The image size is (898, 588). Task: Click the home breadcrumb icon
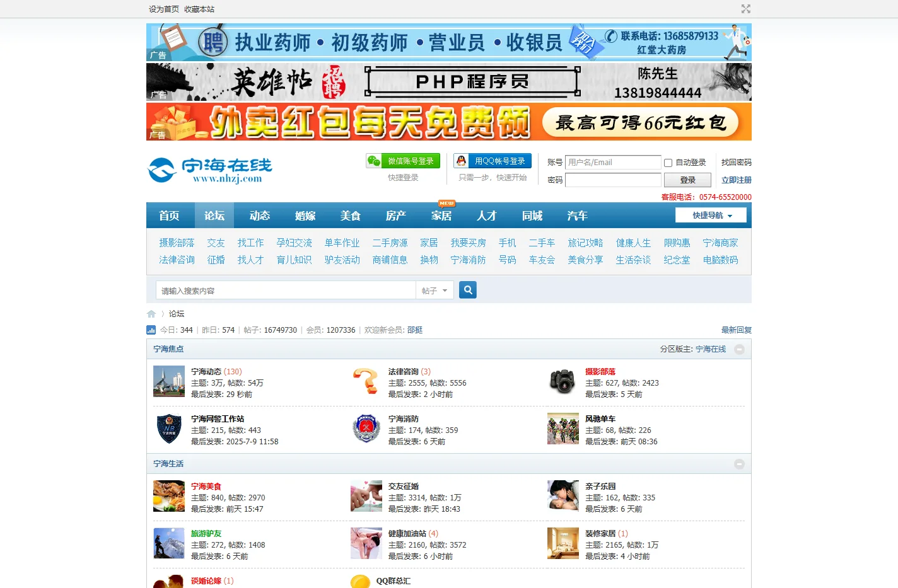151,314
